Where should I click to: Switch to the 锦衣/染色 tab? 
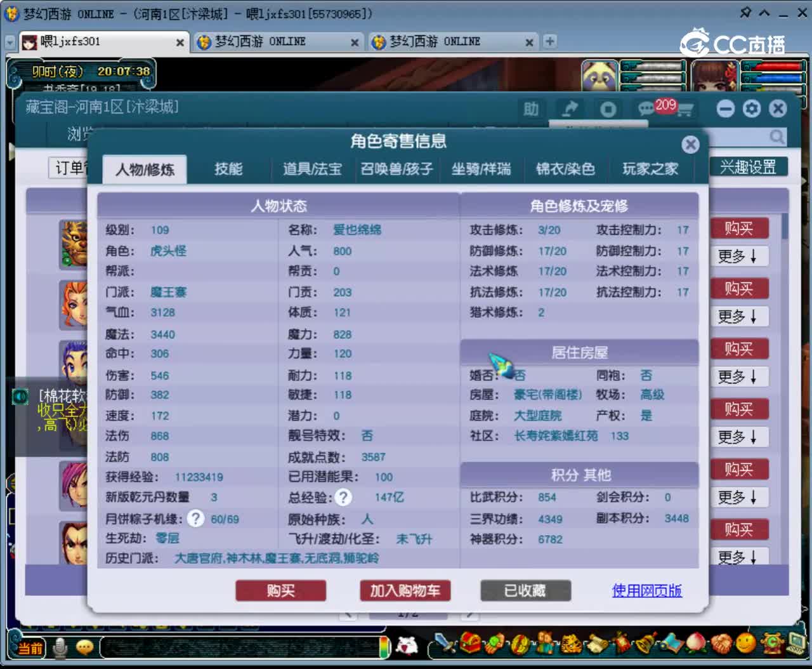pos(565,169)
